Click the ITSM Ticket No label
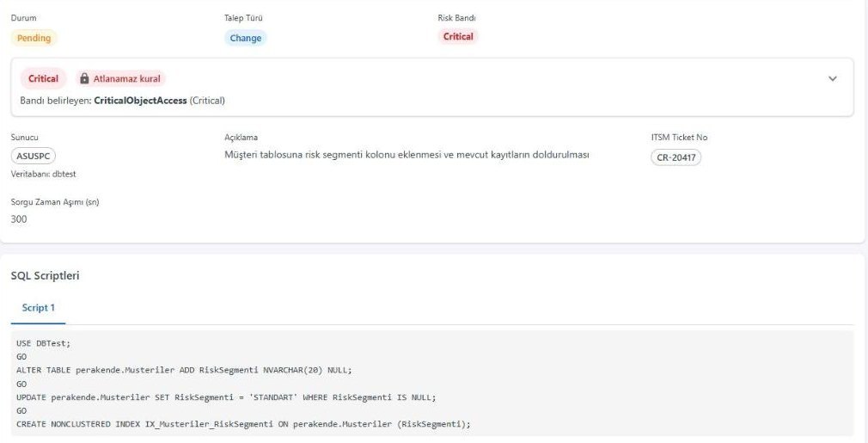 tap(679, 138)
